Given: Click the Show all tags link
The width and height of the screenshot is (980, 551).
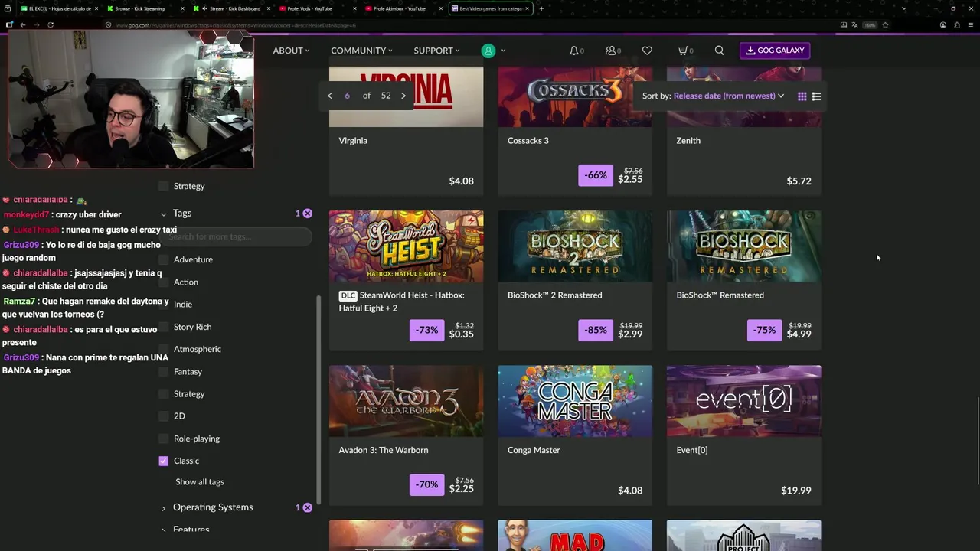Looking at the screenshot, I should pos(200,482).
